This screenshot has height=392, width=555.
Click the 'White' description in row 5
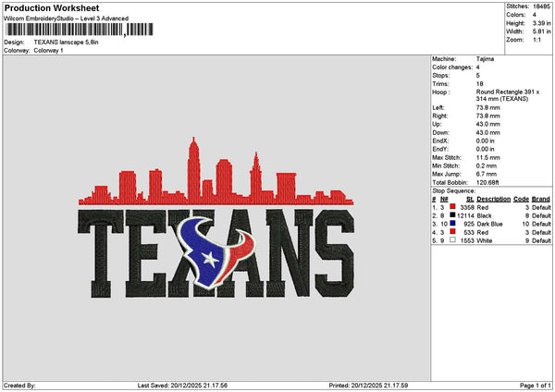click(484, 240)
